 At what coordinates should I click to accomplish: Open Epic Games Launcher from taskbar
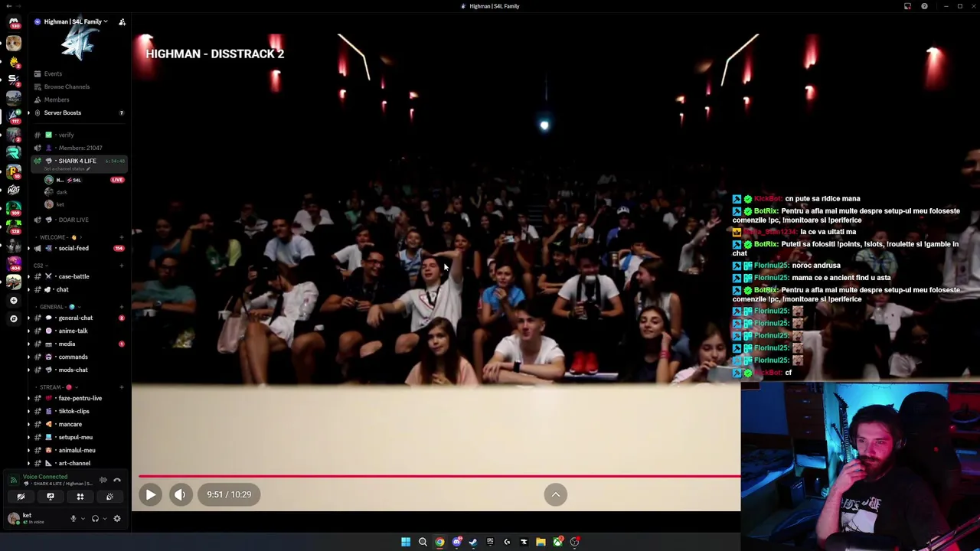[490, 542]
